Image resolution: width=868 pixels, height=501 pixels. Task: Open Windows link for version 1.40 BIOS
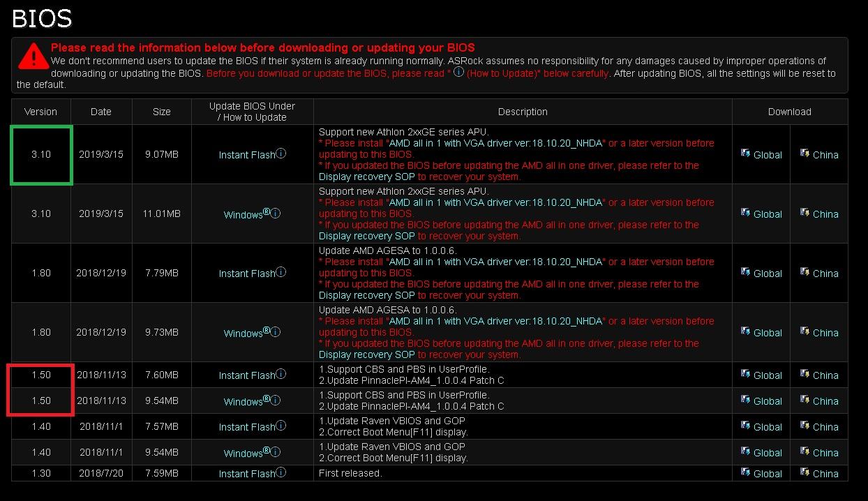click(x=243, y=453)
